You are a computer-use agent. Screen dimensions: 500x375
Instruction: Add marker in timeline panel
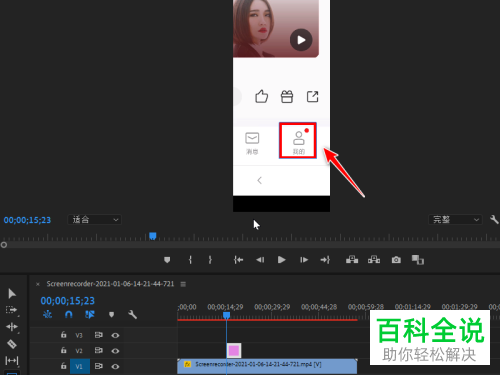111,314
